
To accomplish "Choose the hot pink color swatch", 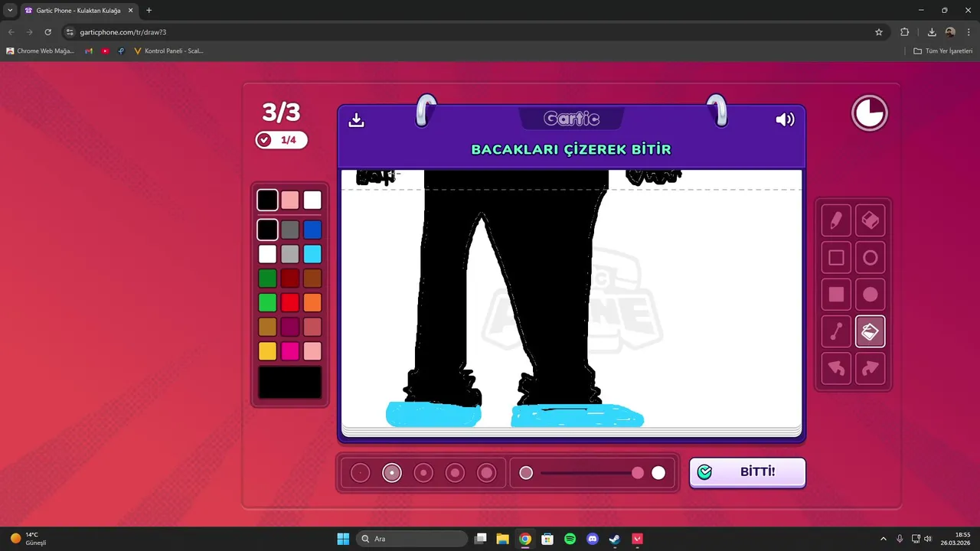I will pyautogui.click(x=289, y=351).
